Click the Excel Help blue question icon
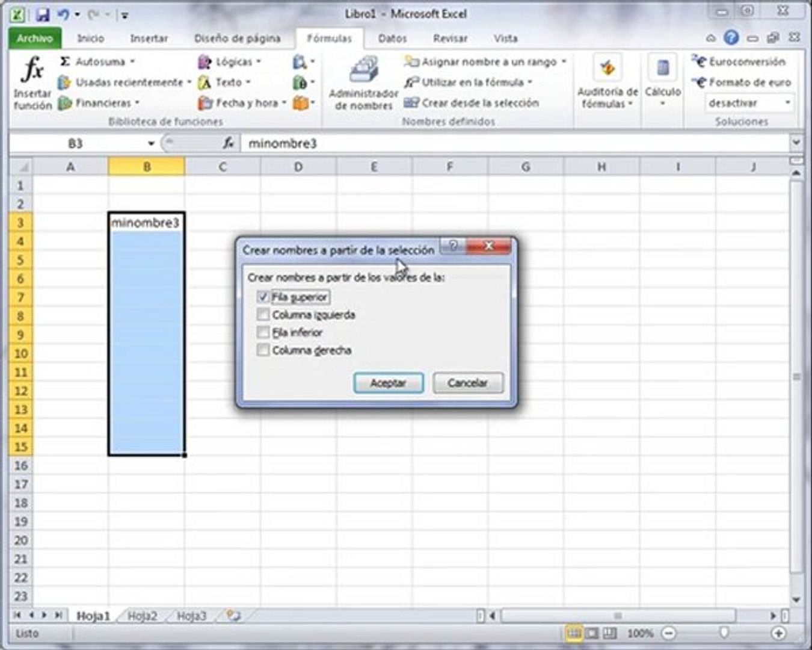The width and height of the screenshot is (812, 650). tap(731, 38)
